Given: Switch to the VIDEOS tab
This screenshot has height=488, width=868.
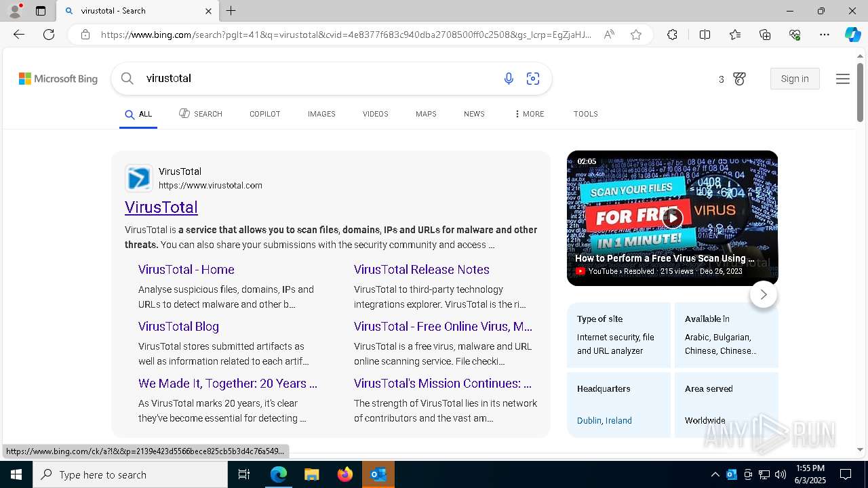Looking at the screenshot, I should (x=375, y=114).
